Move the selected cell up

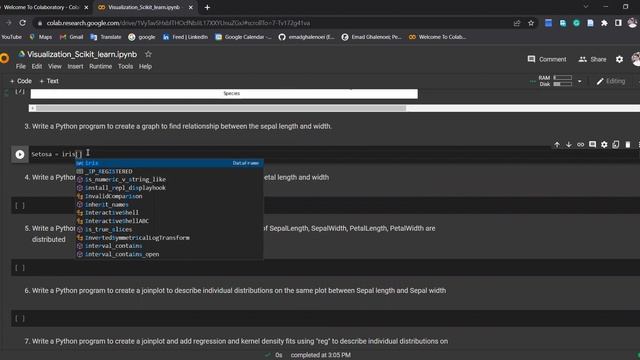coord(557,144)
